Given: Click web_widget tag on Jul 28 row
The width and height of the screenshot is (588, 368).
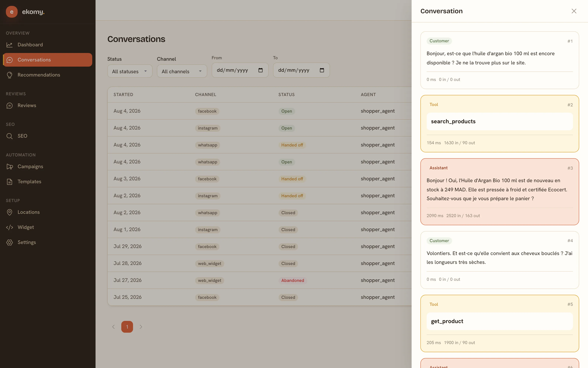Looking at the screenshot, I should pyautogui.click(x=209, y=264).
